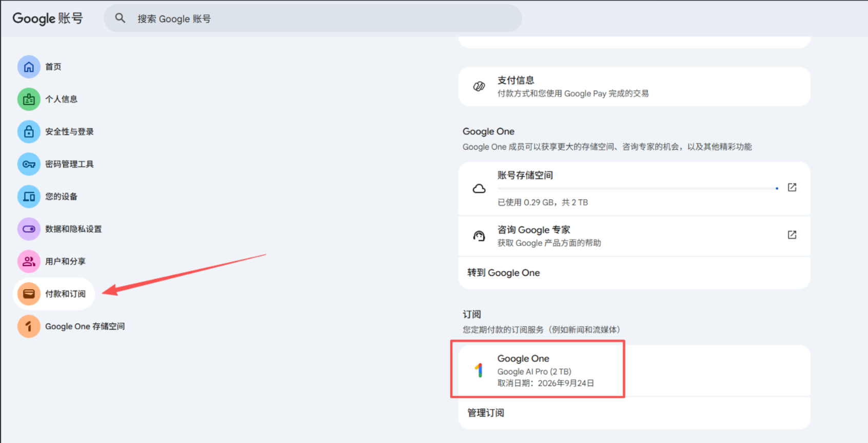Screen dimensions: 868x443
Task: Click the lock icon for 安全性与登录
Action: tap(29, 132)
